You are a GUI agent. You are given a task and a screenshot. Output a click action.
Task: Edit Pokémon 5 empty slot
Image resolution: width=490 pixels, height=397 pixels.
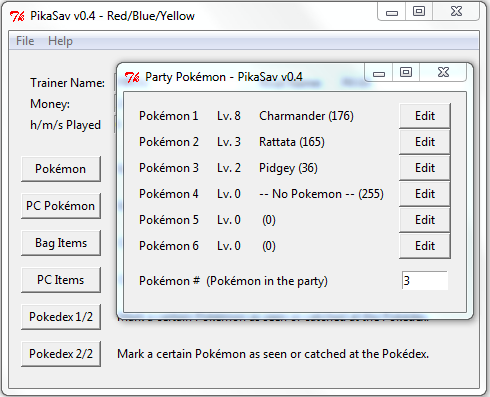[x=425, y=220]
